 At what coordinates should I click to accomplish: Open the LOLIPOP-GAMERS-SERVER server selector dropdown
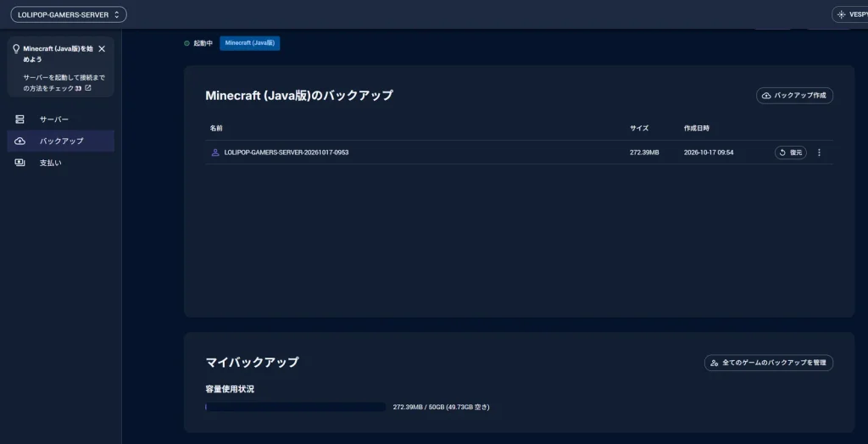coord(69,15)
